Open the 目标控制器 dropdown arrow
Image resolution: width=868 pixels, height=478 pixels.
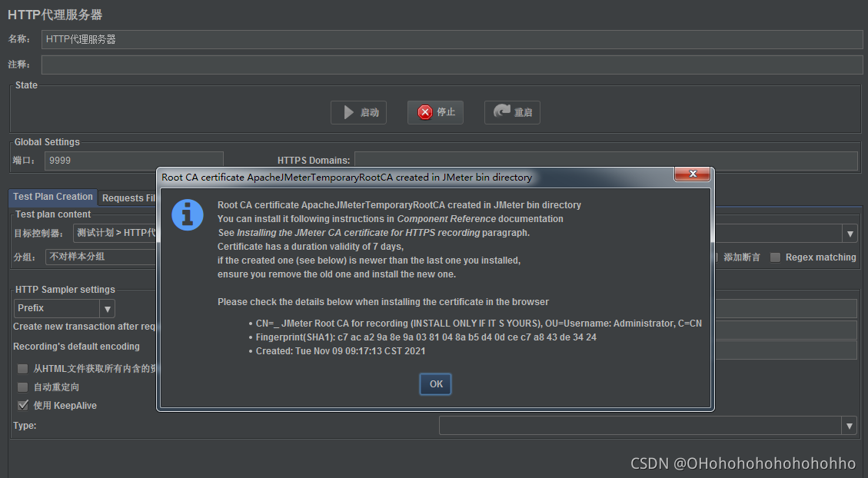point(850,234)
